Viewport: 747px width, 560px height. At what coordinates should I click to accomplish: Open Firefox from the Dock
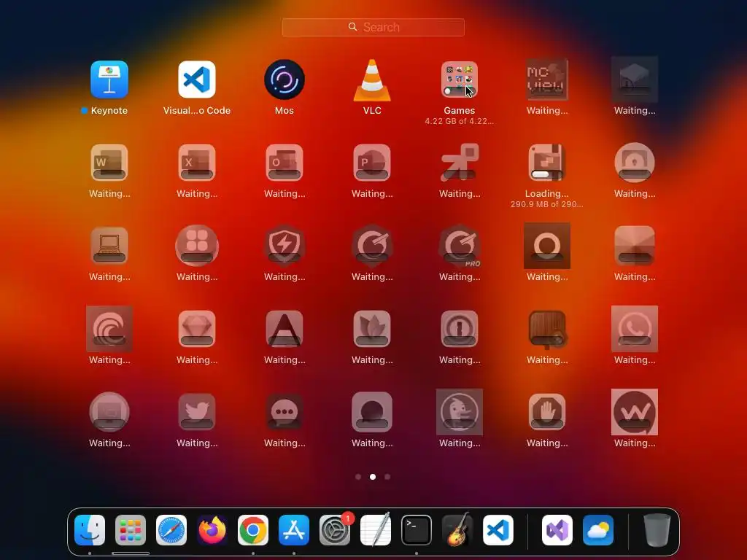(x=212, y=530)
